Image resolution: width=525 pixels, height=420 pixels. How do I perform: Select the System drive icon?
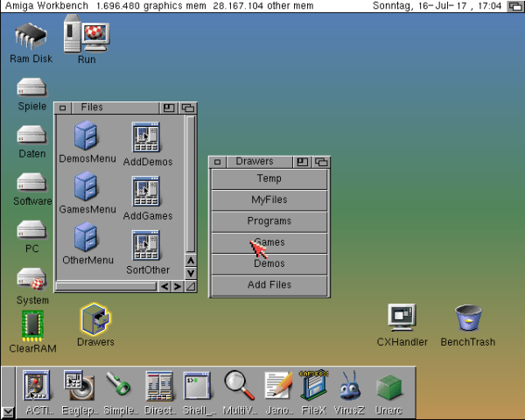click(31, 278)
